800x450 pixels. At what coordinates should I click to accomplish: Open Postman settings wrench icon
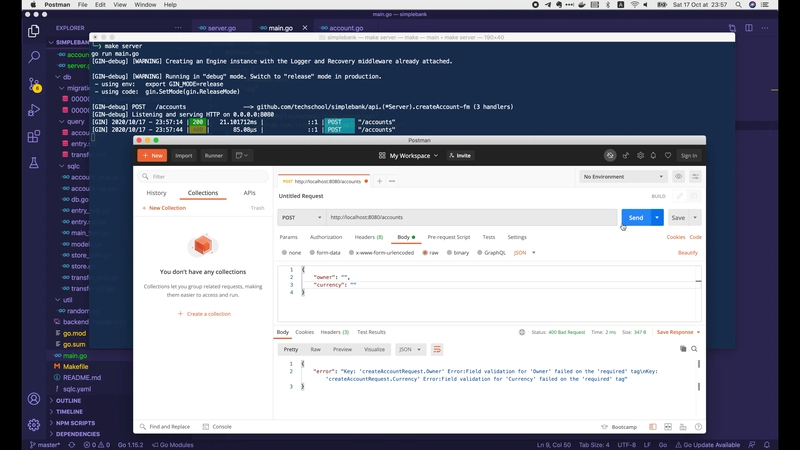(641, 155)
